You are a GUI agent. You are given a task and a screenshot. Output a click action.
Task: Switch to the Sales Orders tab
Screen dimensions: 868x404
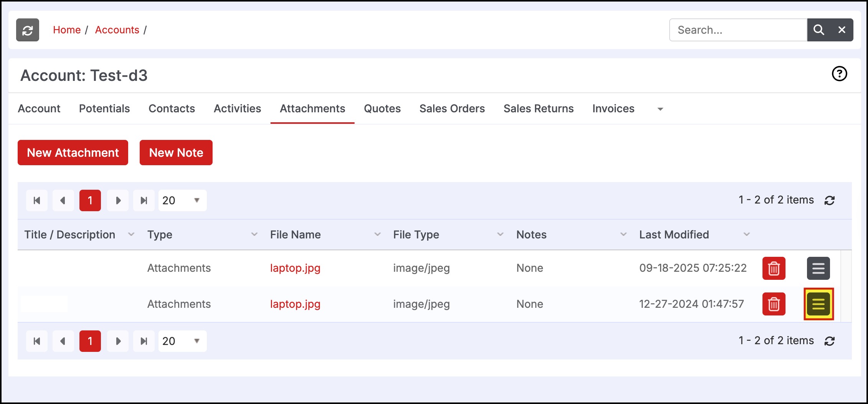coord(452,108)
